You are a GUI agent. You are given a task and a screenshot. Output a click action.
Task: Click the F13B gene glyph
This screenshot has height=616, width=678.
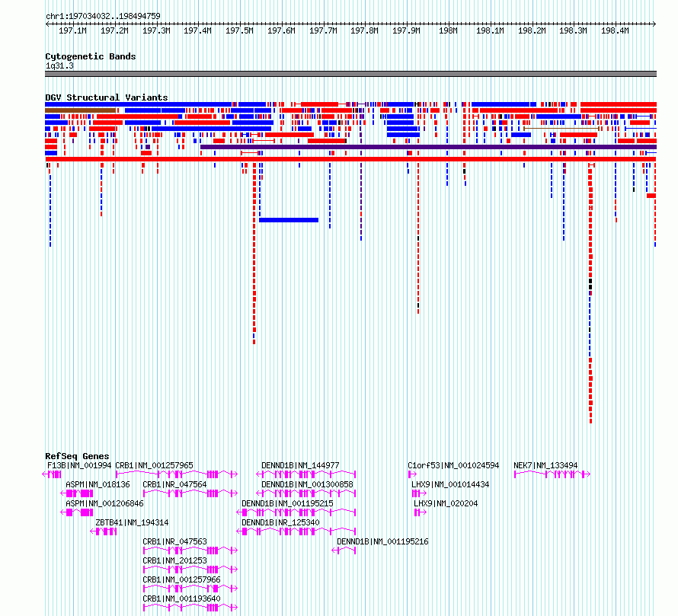point(52,474)
